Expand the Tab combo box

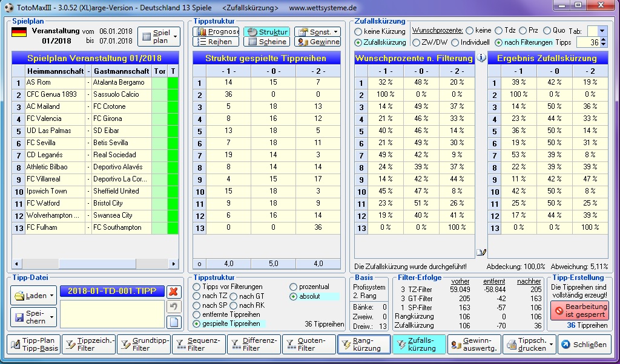(602, 31)
